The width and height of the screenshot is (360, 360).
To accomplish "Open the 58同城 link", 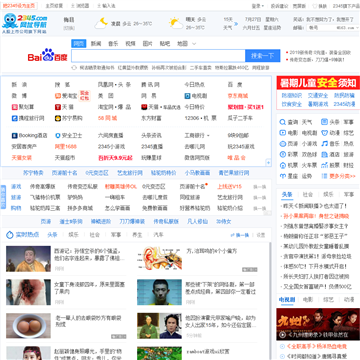I will point(107,118).
